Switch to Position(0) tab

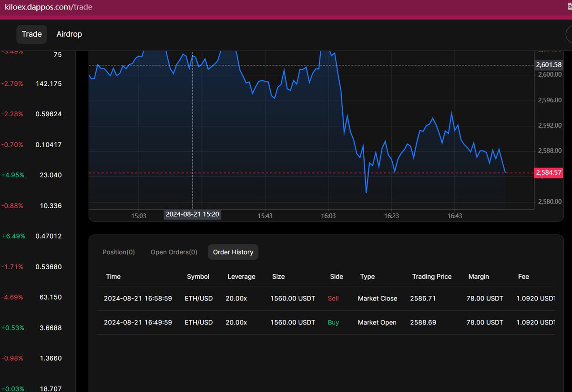(119, 252)
